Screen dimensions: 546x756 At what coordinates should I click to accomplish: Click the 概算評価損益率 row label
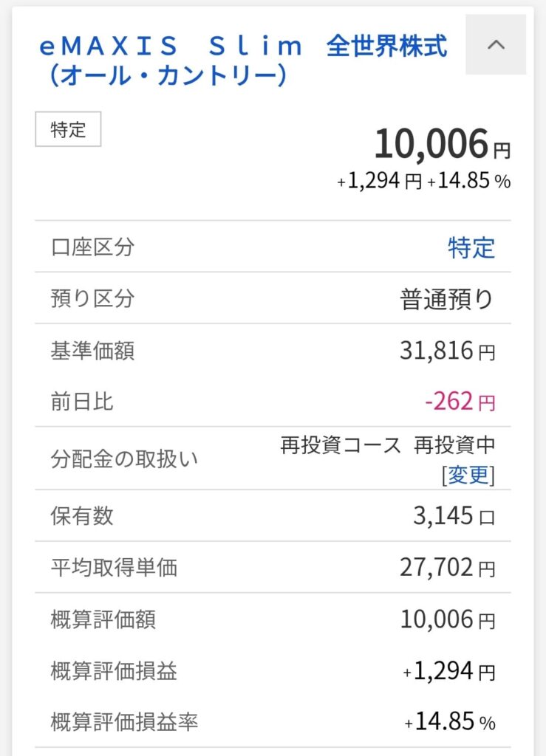coord(124,722)
